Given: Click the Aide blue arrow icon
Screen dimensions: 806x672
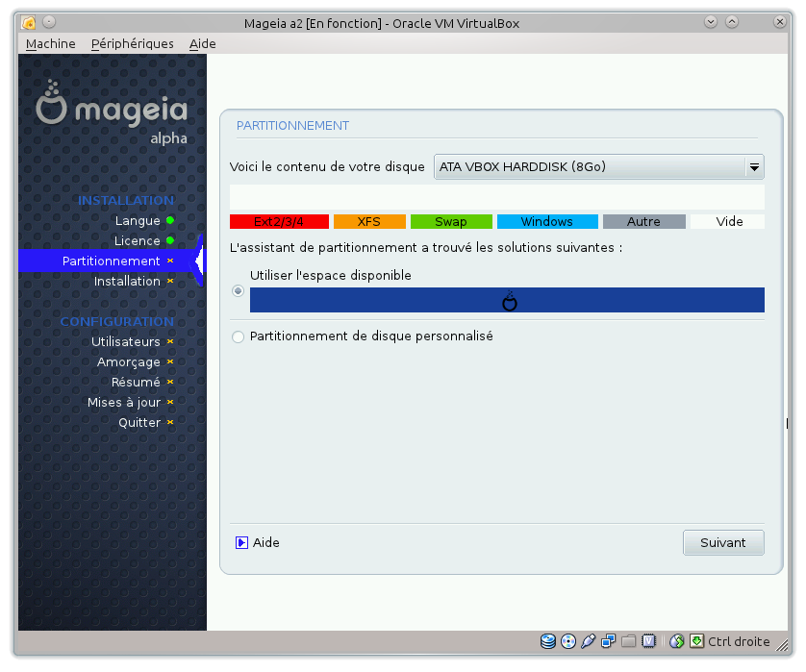Looking at the screenshot, I should [x=241, y=542].
